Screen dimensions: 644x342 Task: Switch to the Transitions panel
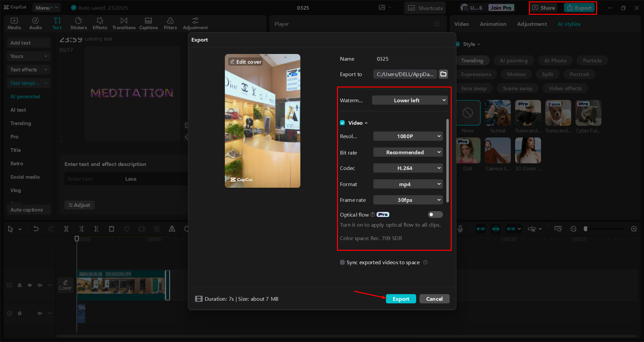pyautogui.click(x=123, y=23)
